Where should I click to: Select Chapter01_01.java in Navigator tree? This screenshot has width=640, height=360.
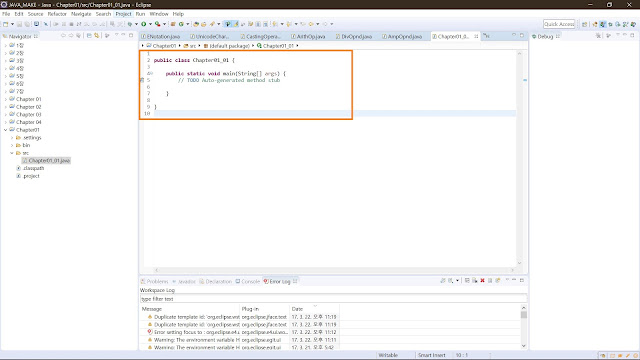tap(46, 160)
